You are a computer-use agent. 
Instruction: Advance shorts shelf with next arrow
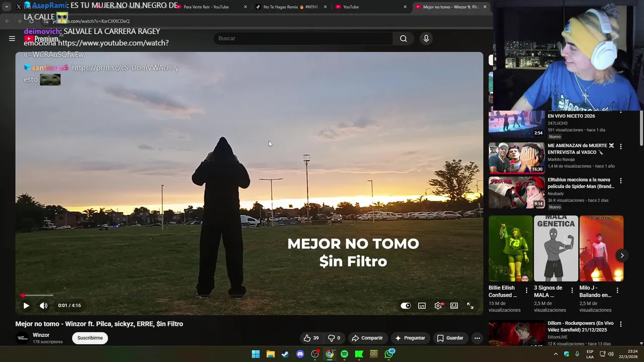pyautogui.click(x=622, y=255)
